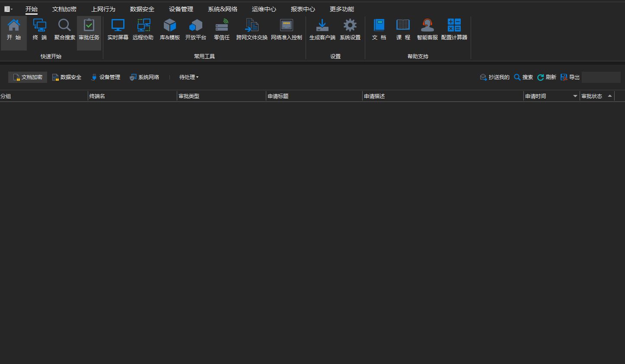625x364 pixels.
Task: Open the application menu icon at top-left
Action: coord(8,9)
